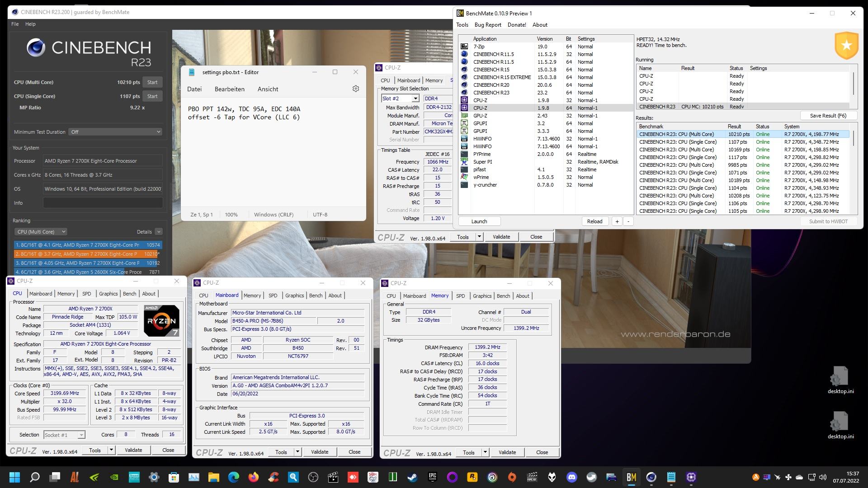Screen dimensions: 868x488
Task: Switch to SPD tab in CPU-Z DRAM Timings window
Action: click(460, 296)
